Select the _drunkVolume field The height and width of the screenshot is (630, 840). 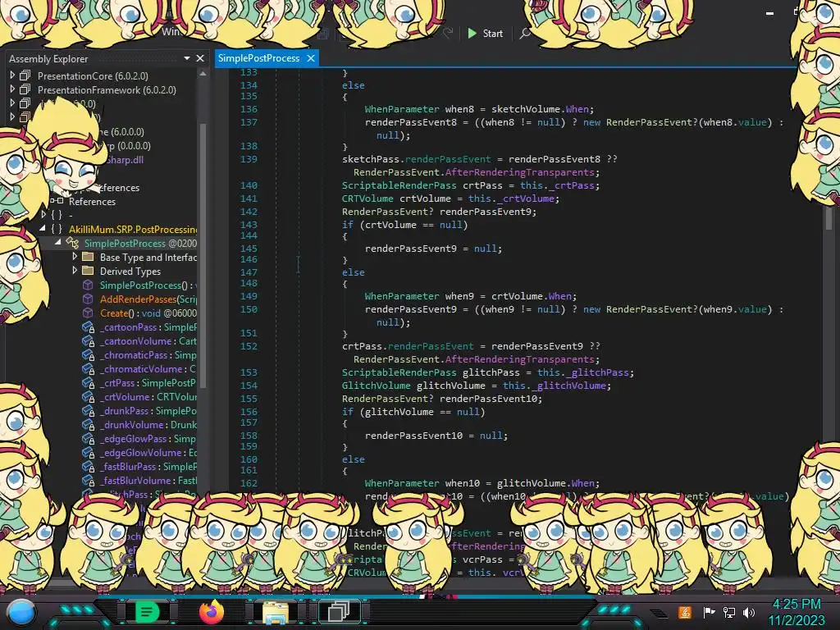148,424
